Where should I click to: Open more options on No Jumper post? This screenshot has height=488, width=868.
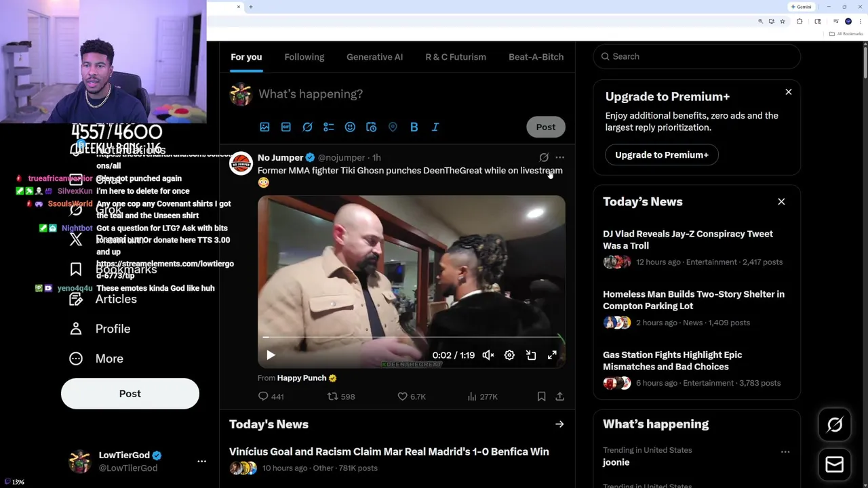click(x=559, y=157)
